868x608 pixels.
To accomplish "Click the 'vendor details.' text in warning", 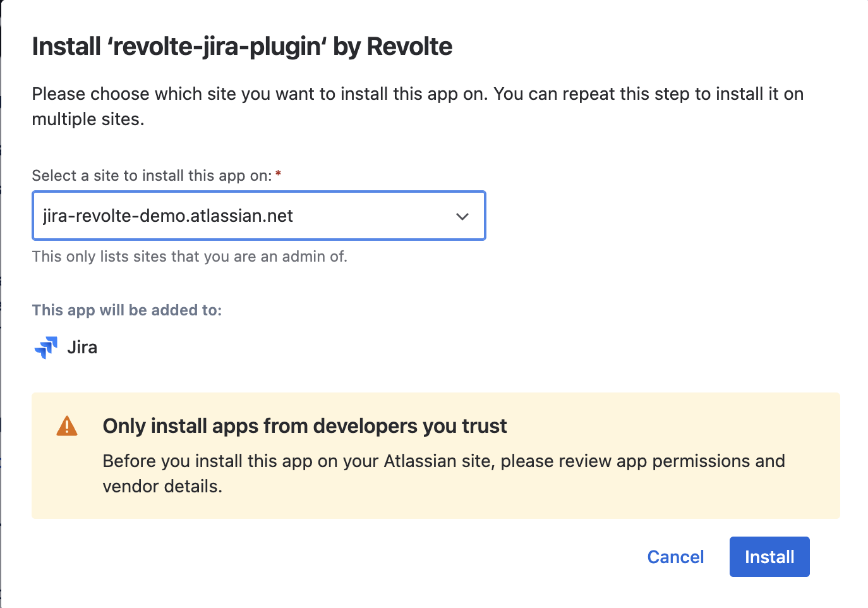I will pyautogui.click(x=162, y=487).
